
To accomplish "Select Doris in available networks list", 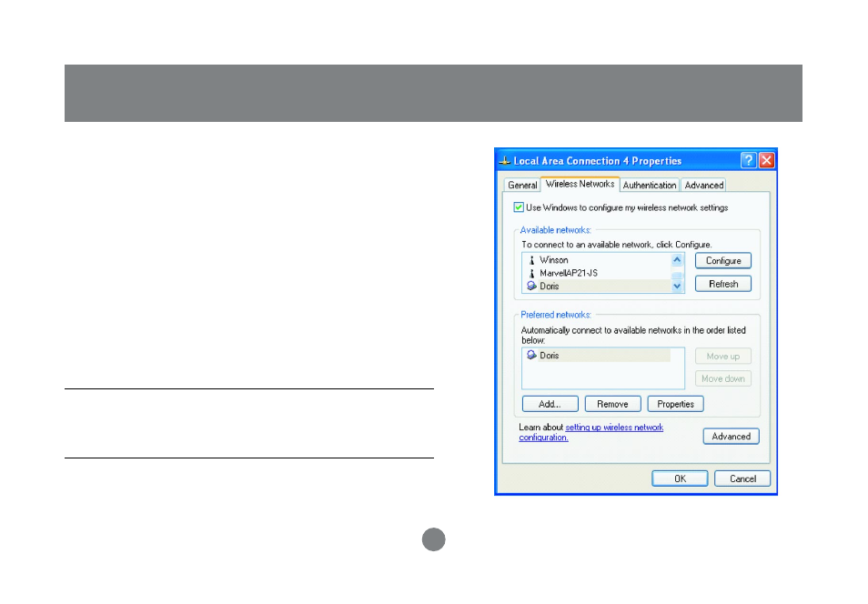I will point(597,286).
